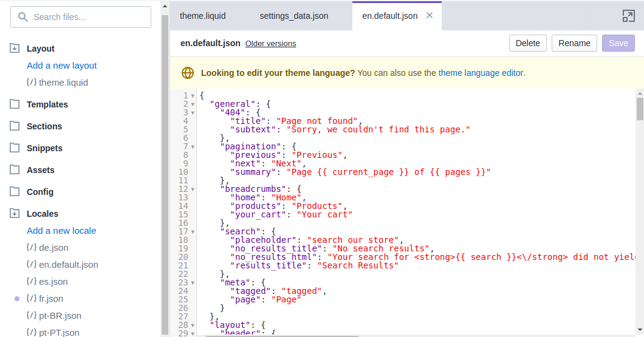Open pt-BR.json locale file
Image resolution: width=644 pixels, height=337 pixels.
60,316
